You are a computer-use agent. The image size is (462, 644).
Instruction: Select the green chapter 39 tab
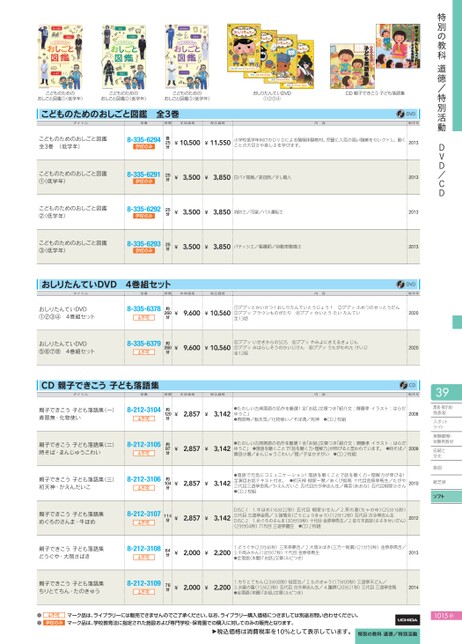(x=446, y=393)
